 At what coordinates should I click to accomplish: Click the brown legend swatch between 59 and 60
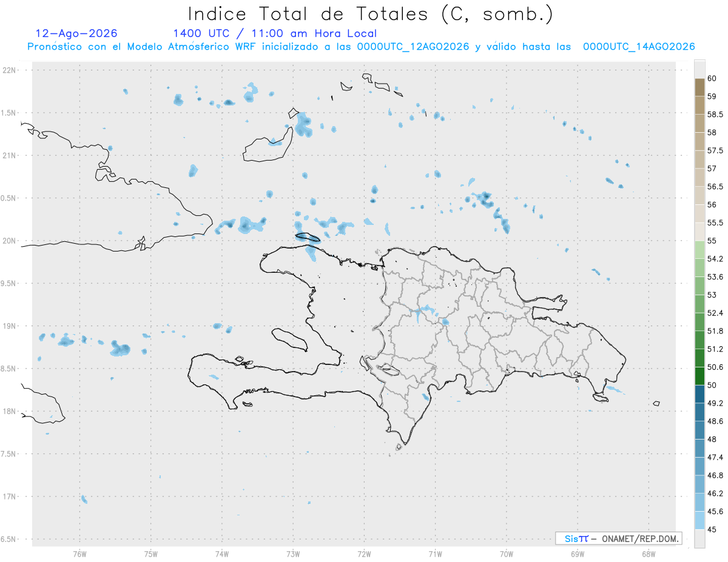[x=699, y=87]
